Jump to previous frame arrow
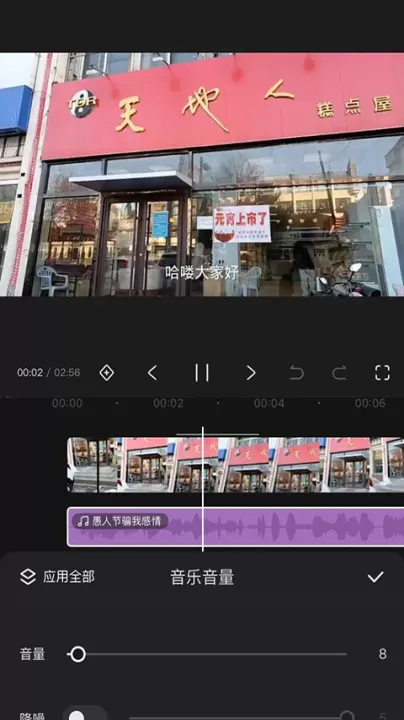This screenshot has width=404, height=720. pos(152,372)
